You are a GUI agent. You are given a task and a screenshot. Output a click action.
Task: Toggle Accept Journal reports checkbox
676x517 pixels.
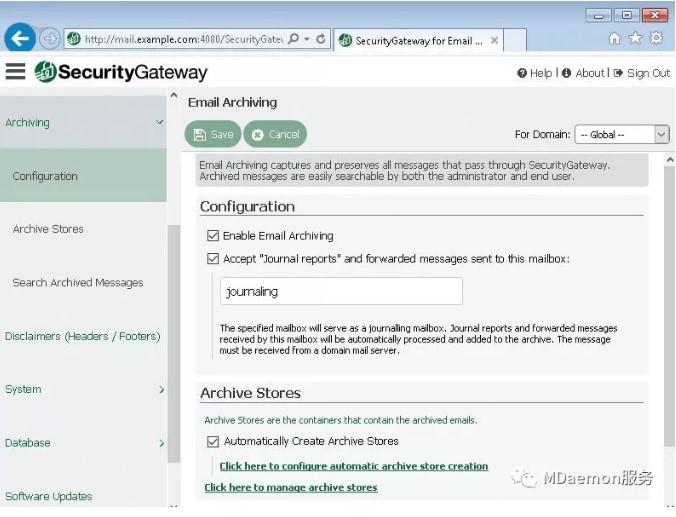tap(213, 259)
